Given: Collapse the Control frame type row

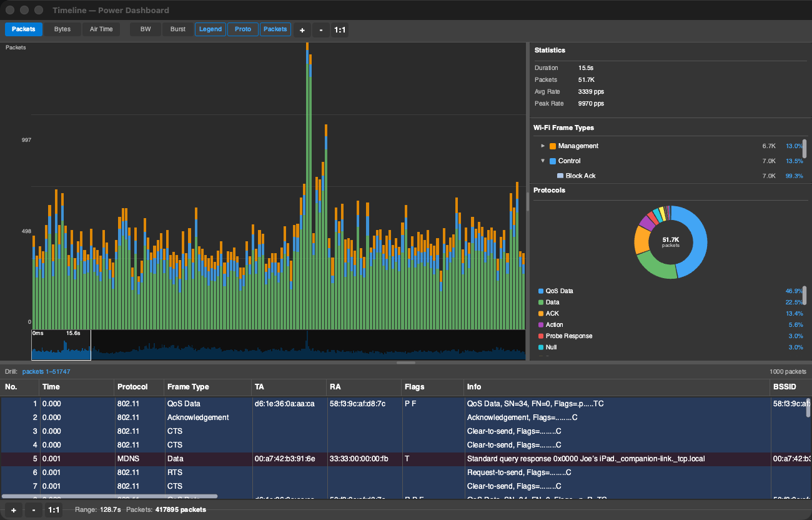Looking at the screenshot, I should coord(543,161).
